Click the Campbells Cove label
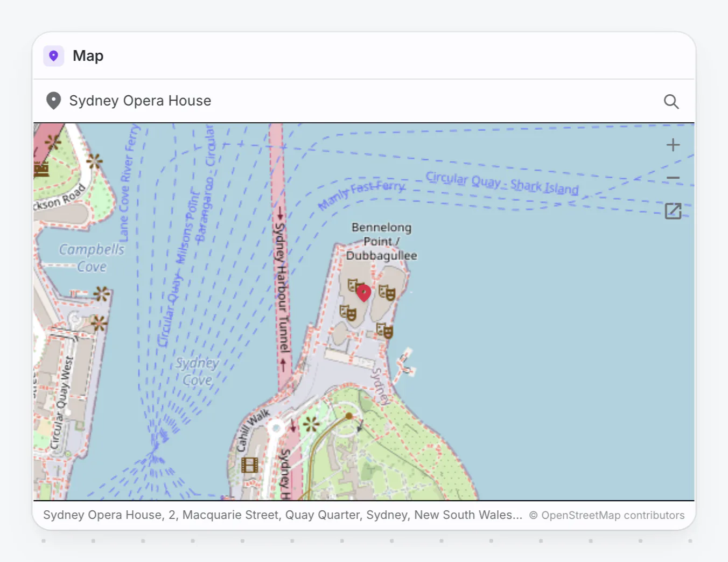Screen dimensions: 728x562 pos(92,258)
